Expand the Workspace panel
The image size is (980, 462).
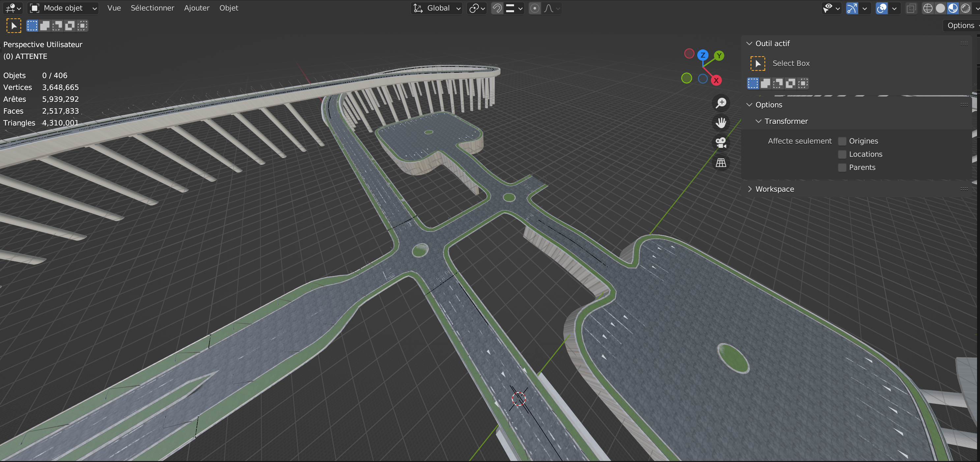coord(749,189)
